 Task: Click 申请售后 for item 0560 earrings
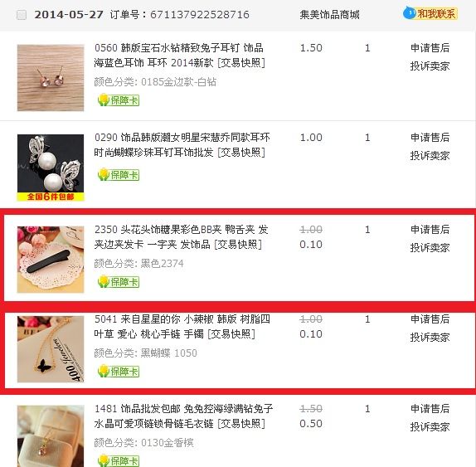click(430, 47)
